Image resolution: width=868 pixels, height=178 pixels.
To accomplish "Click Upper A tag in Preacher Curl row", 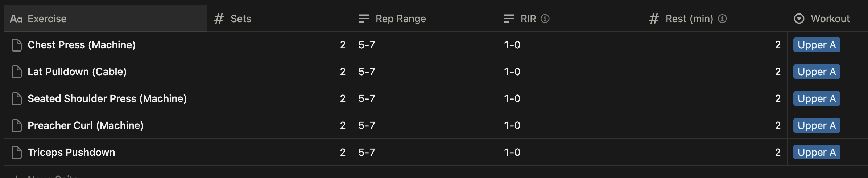I will tap(817, 126).
